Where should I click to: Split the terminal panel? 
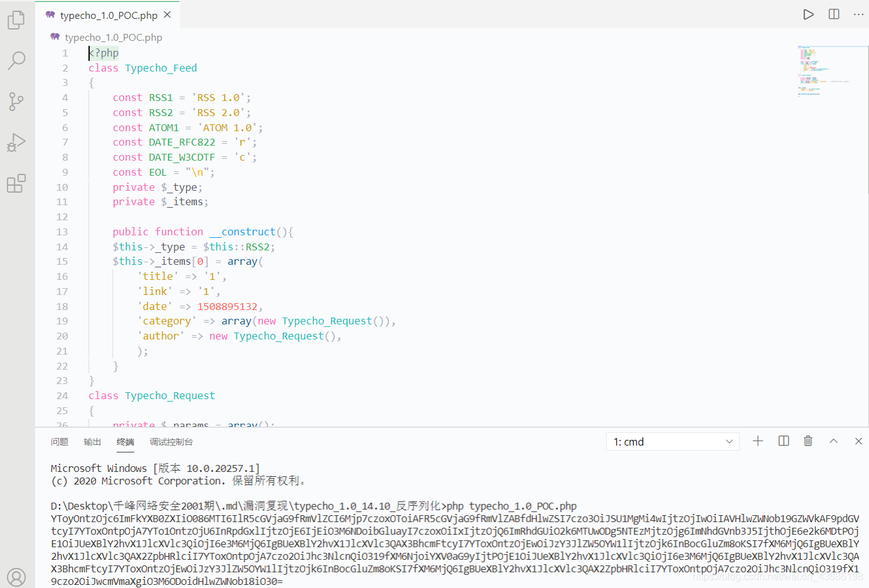784,441
